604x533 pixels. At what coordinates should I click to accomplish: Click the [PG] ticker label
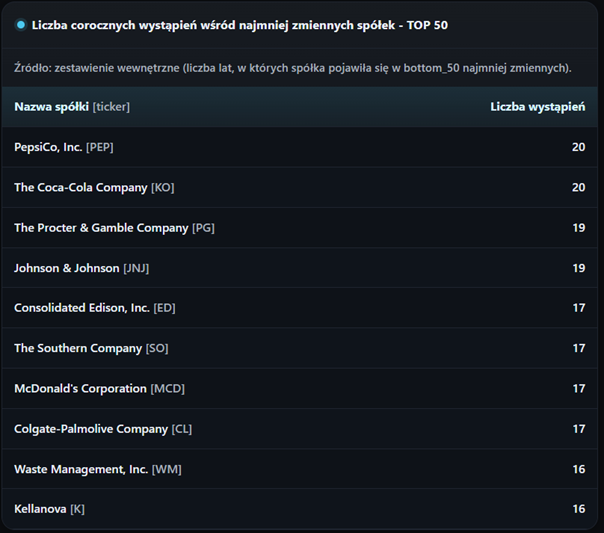(x=203, y=228)
